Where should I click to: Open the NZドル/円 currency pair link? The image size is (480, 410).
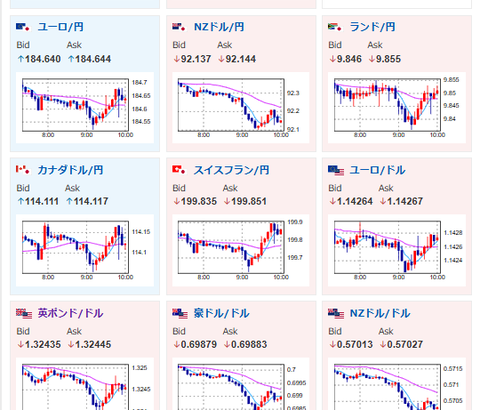coord(219,27)
